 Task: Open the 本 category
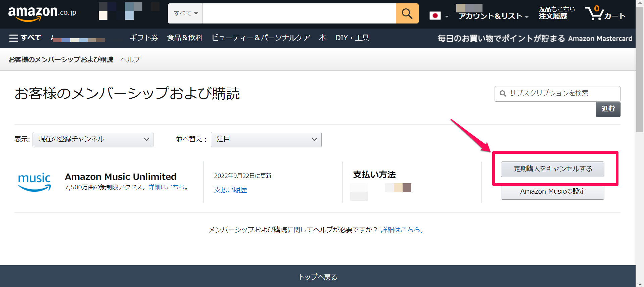323,38
